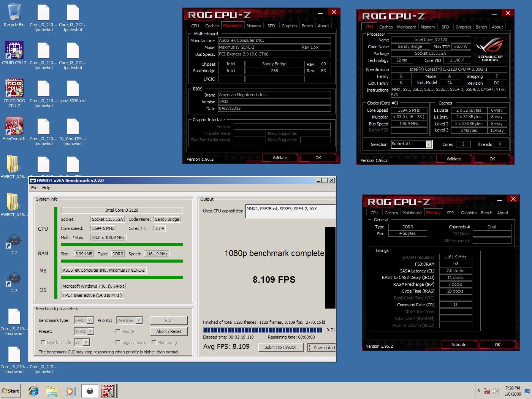Click the greyed Run button
Screen dimensions: 532x399
169,320
